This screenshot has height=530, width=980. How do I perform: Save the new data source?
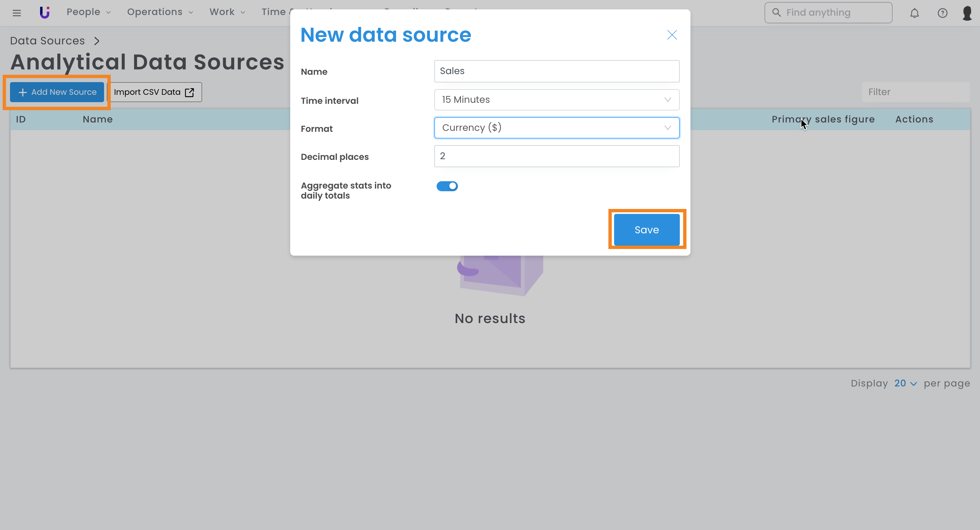646,230
